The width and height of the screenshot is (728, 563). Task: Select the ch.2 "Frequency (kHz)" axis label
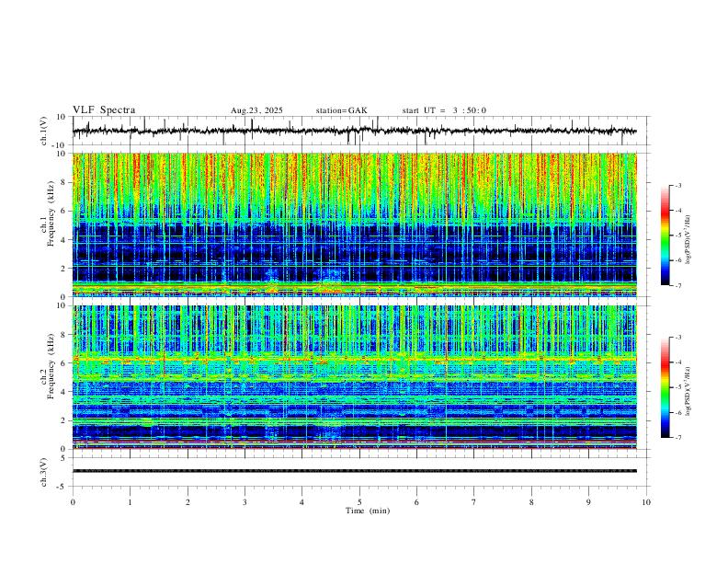[x=51, y=365]
